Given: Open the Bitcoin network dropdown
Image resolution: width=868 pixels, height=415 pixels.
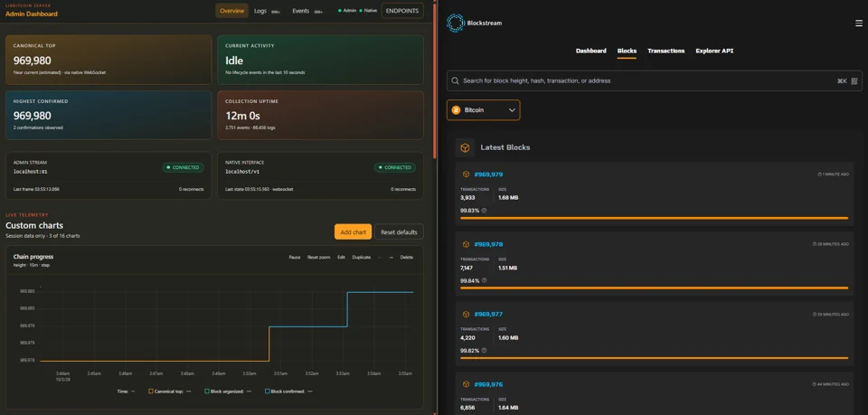Looking at the screenshot, I should click(x=483, y=110).
